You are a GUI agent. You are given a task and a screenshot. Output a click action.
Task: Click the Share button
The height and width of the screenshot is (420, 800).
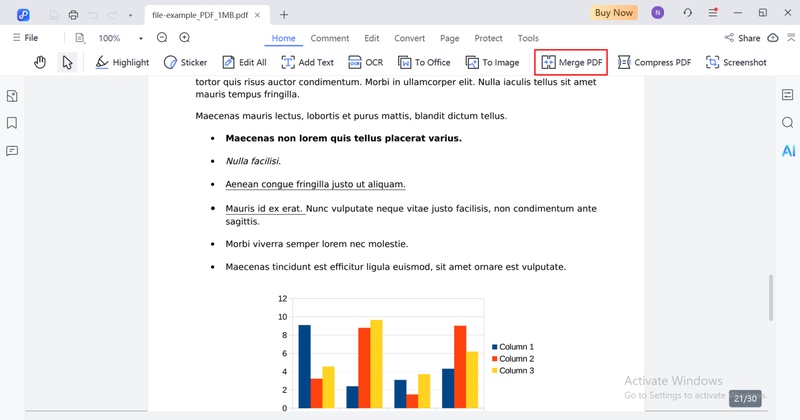pyautogui.click(x=742, y=38)
